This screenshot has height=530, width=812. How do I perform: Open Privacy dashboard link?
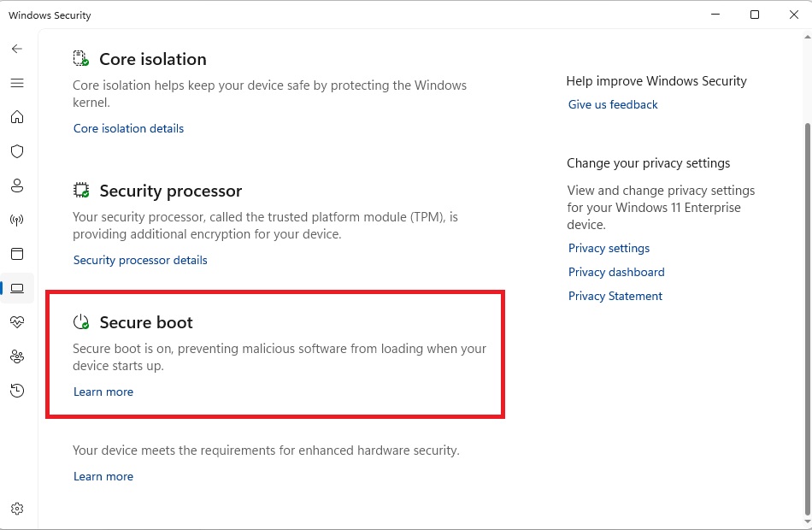click(616, 272)
